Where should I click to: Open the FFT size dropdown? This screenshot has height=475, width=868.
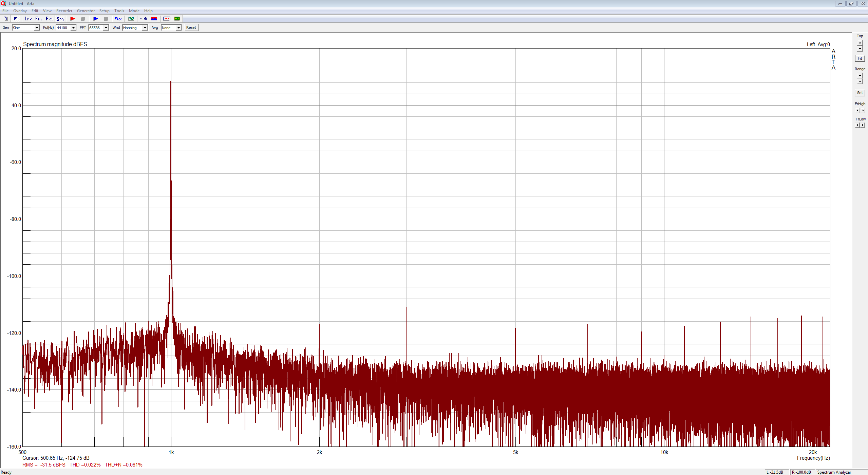point(98,28)
